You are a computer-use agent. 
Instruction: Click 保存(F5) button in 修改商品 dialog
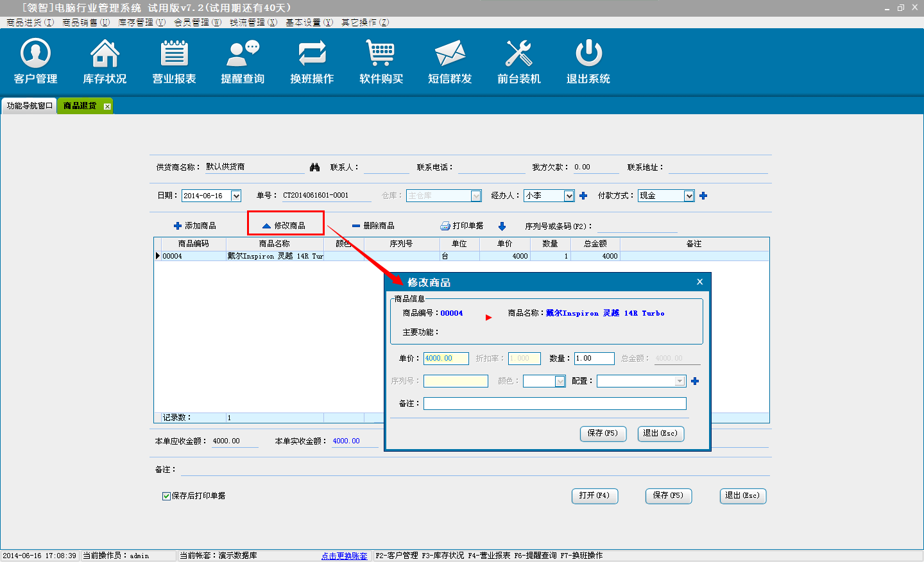pyautogui.click(x=603, y=434)
